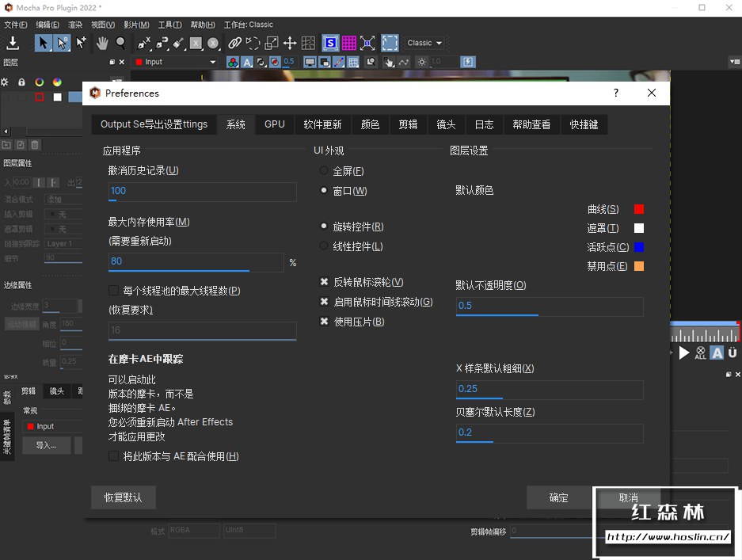Switch to the GPU preferences tab
The image size is (742, 560).
coord(274,124)
